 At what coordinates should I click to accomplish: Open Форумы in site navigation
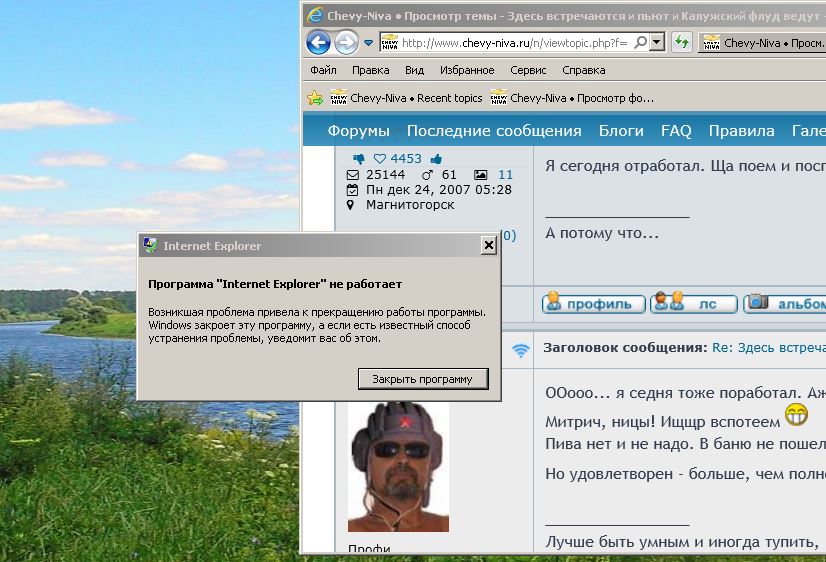358,131
